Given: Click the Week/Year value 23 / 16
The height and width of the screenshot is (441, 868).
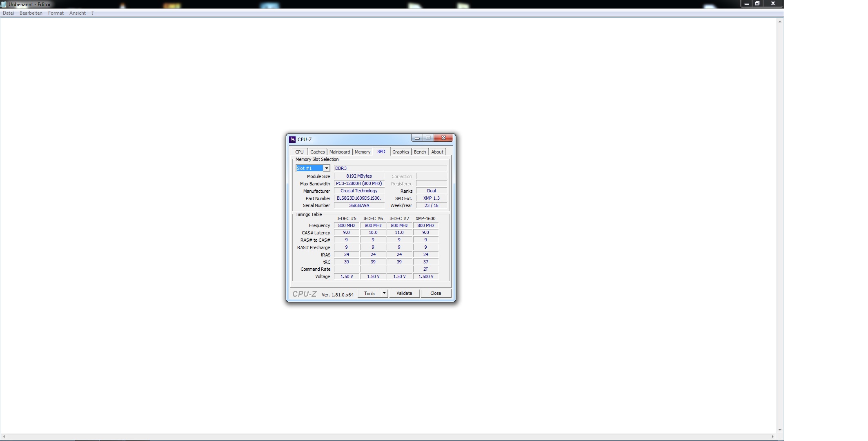Looking at the screenshot, I should point(432,206).
